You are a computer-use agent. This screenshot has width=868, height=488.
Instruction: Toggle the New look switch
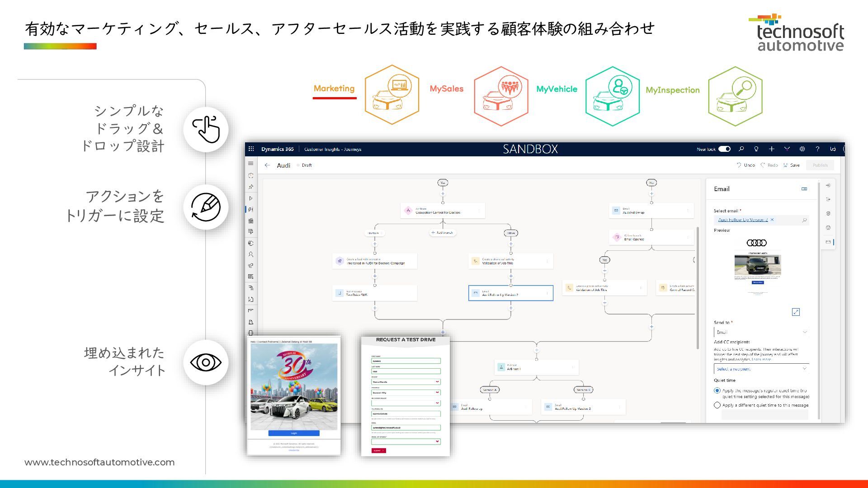724,149
